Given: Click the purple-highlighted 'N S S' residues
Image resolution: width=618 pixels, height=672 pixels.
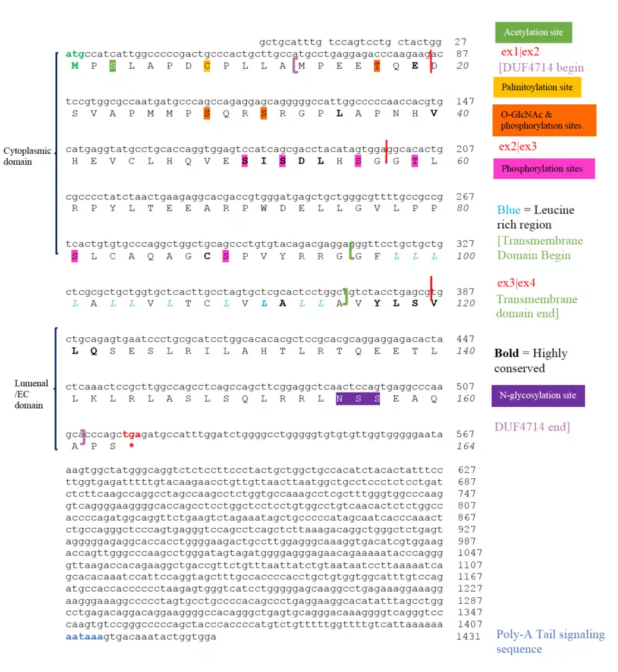Looking at the screenshot, I should point(358,398).
